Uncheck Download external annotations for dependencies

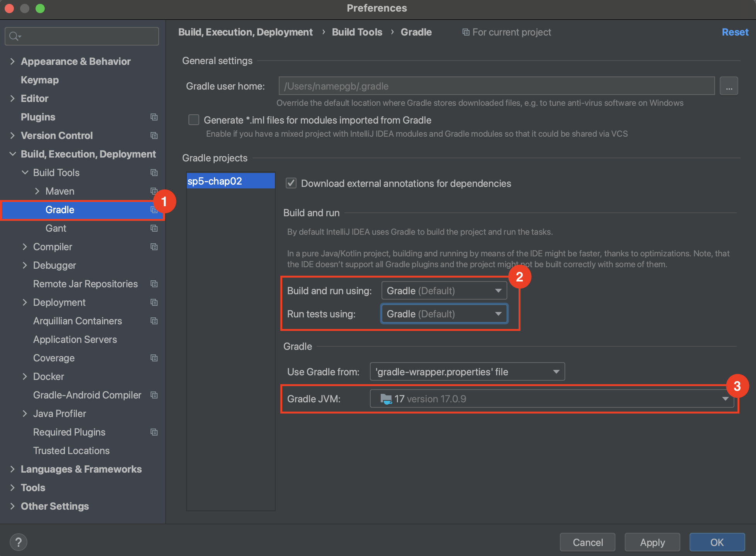(x=291, y=183)
